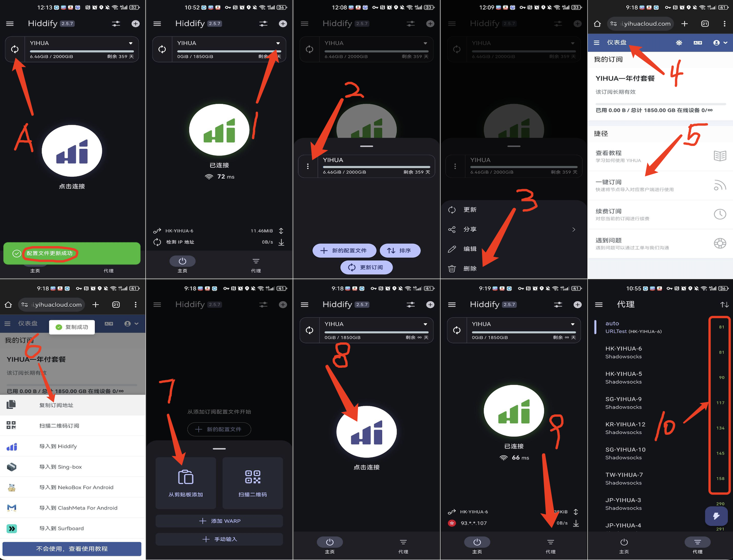Tap the 从剪贴板添加 clipboard tile
Image resolution: width=733 pixels, height=560 pixels.
coord(186,483)
